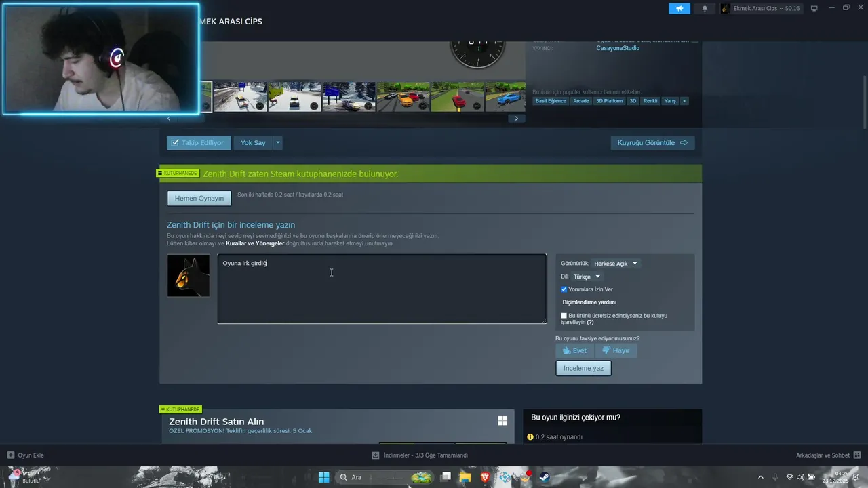Advance the screenshot strip with right arrow
868x488 pixels.
tap(516, 118)
